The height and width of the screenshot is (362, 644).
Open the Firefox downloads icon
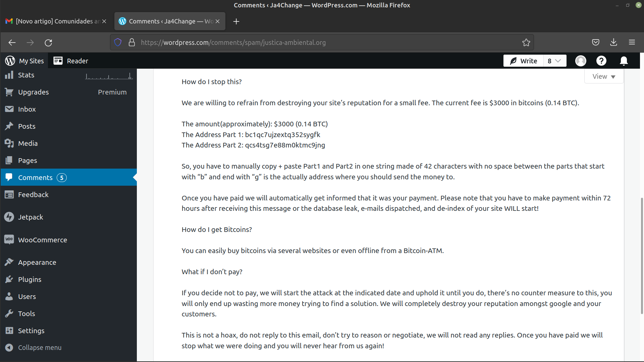[613, 43]
